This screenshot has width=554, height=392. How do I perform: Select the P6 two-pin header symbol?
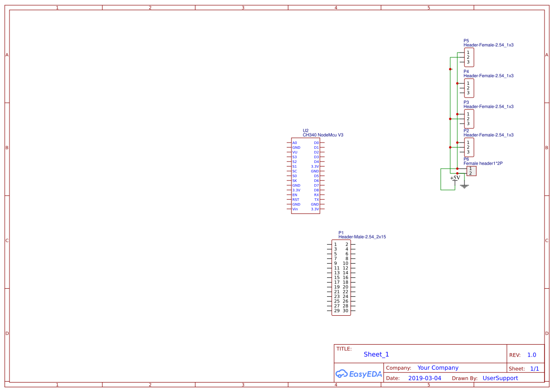point(472,171)
